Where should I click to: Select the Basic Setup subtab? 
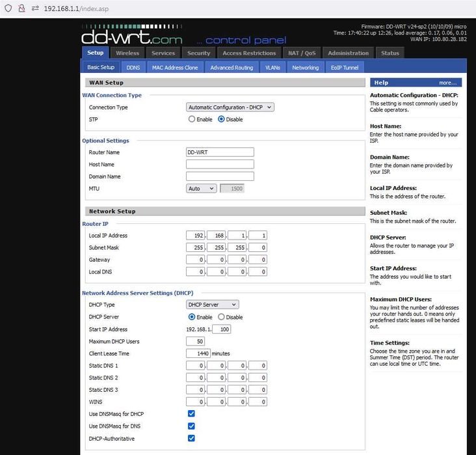point(101,67)
